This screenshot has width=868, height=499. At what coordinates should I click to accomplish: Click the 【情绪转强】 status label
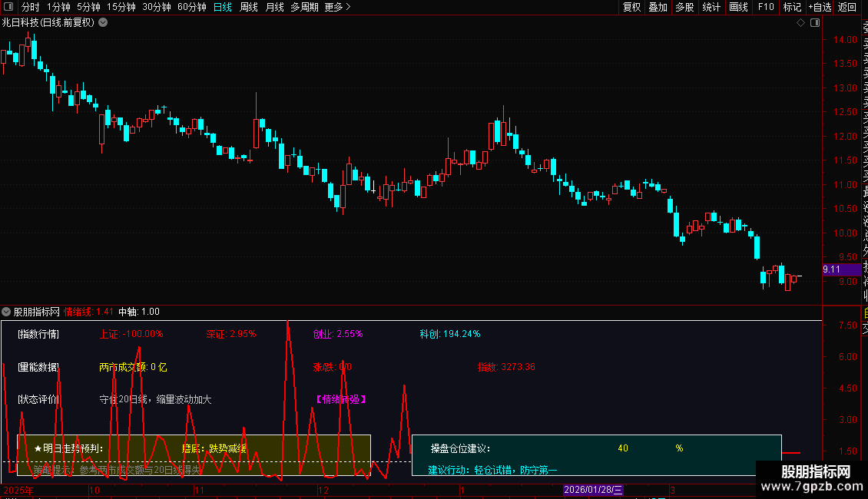pyautogui.click(x=341, y=399)
